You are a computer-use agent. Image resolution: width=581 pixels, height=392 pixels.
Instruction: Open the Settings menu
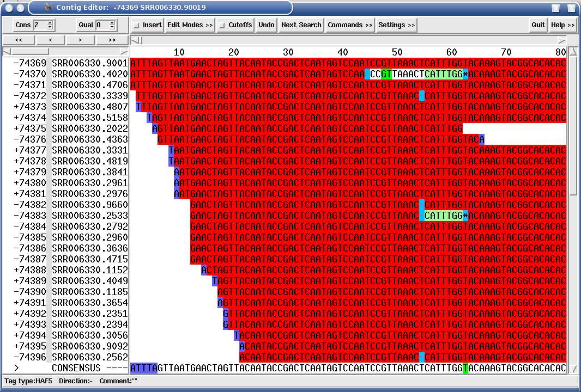(x=396, y=25)
